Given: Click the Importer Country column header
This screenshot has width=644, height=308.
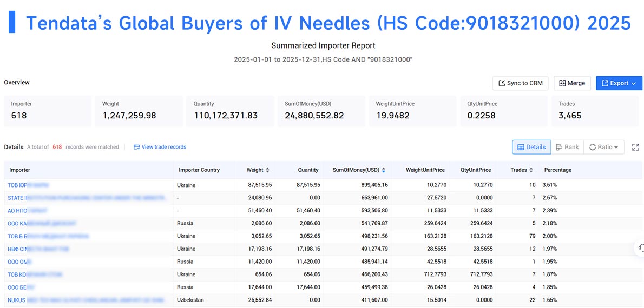Looking at the screenshot, I should click(199, 170).
